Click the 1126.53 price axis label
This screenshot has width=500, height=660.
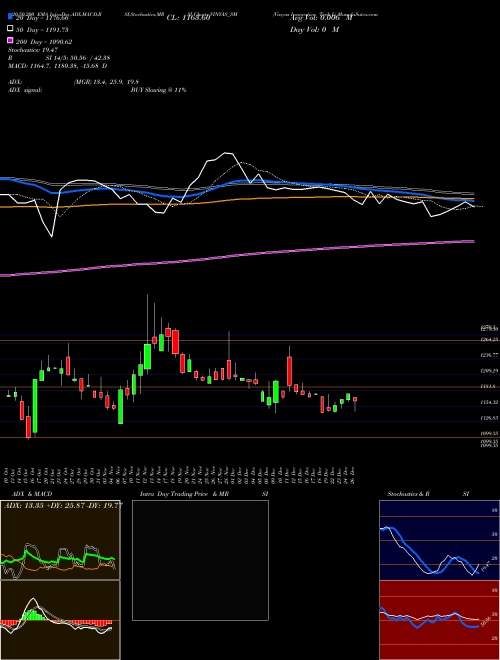coord(489,418)
